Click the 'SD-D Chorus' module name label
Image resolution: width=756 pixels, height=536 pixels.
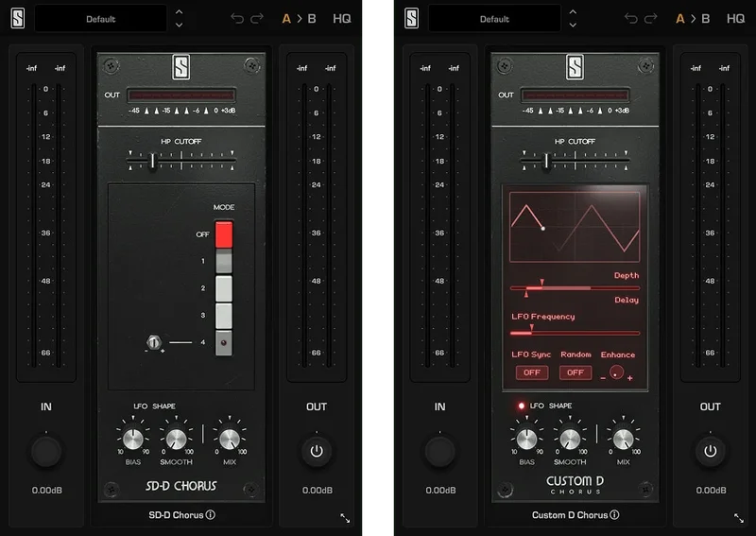pos(176,515)
